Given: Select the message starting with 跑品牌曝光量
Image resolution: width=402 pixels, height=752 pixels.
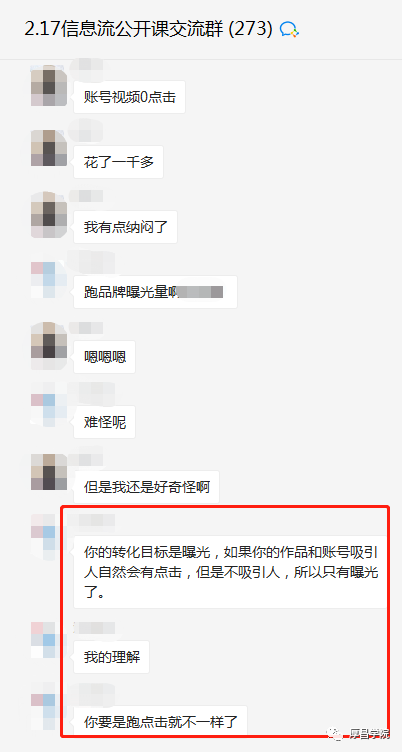Looking at the screenshot, I should click(x=155, y=292).
